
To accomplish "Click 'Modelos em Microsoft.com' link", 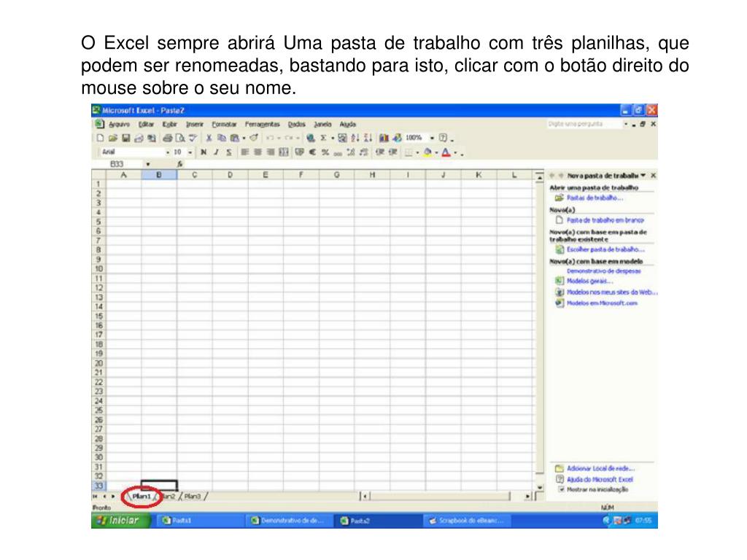I will [x=602, y=303].
